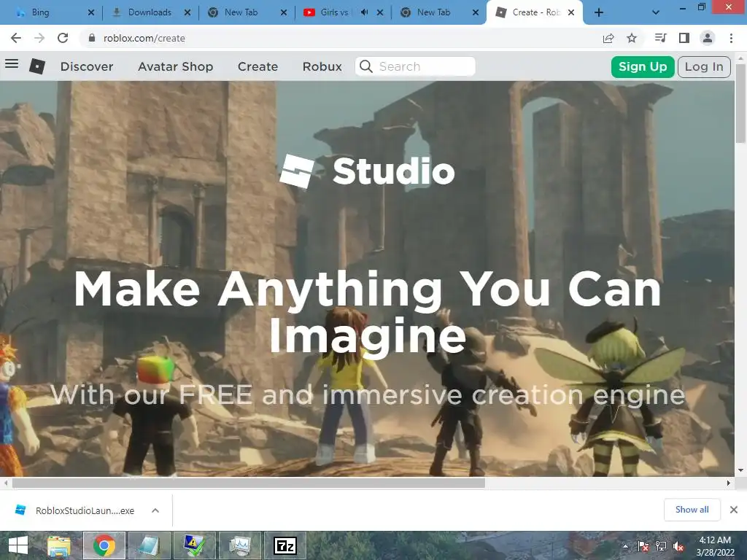Open the 7-Zip taskbar icon
The height and width of the screenshot is (560, 747).
coord(285,545)
